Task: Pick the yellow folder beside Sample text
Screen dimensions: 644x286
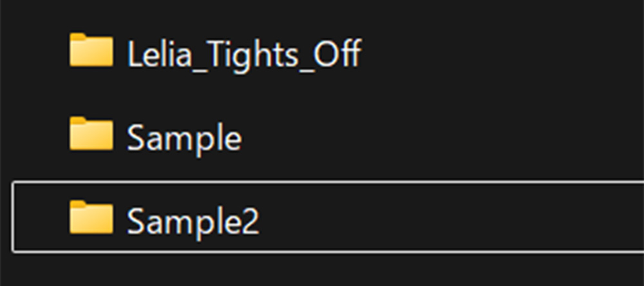Action: pyautogui.click(x=91, y=134)
